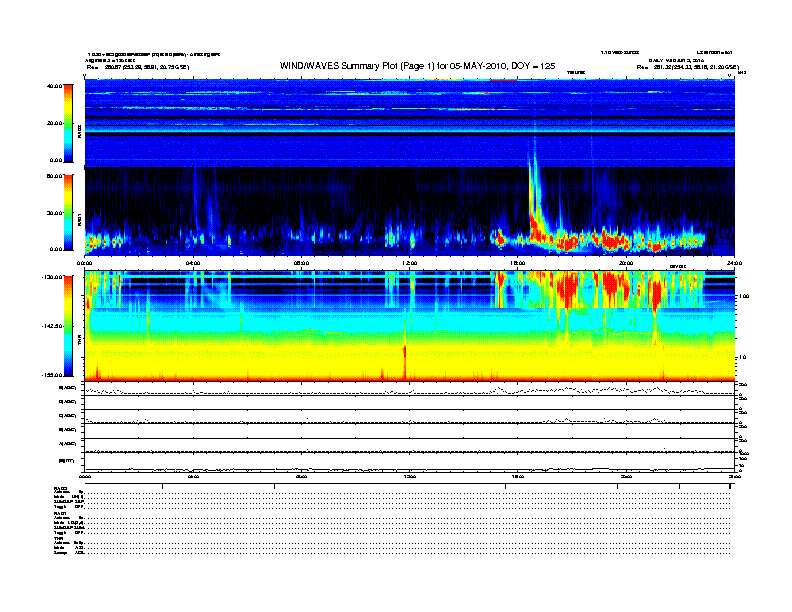Click the RAD1 color scale bar

point(69,211)
